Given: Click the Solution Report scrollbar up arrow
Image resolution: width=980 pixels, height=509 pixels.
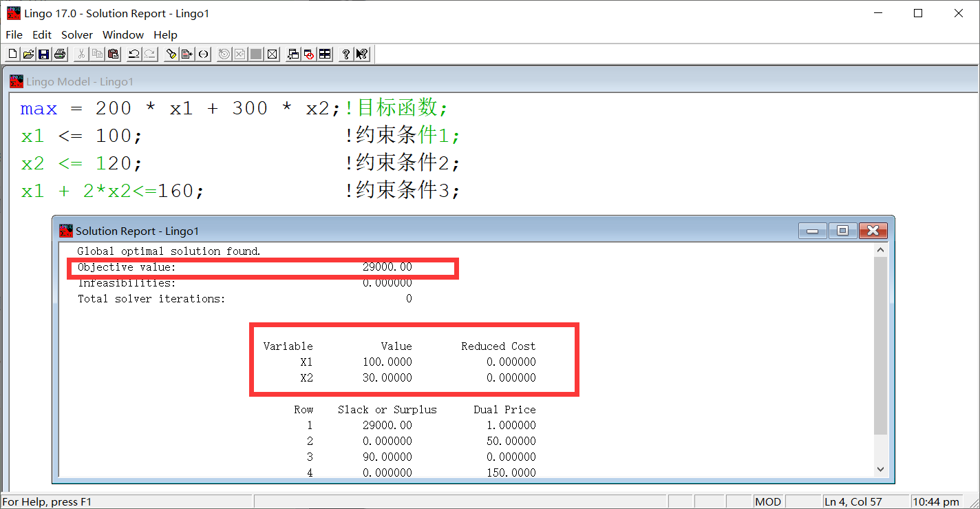Looking at the screenshot, I should [880, 250].
